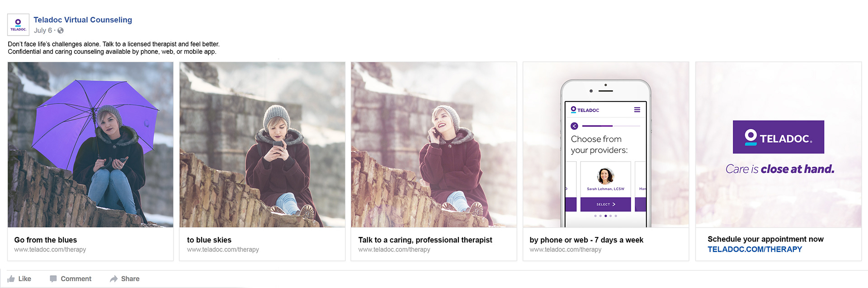Click the Share arrow icon
Image resolution: width=868 pixels, height=288 pixels.
113,279
